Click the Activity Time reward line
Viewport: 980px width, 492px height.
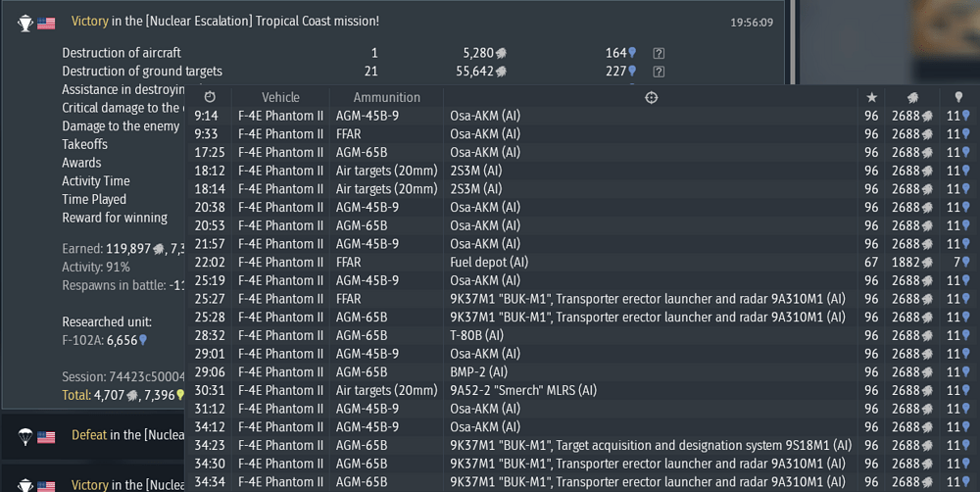[96, 181]
